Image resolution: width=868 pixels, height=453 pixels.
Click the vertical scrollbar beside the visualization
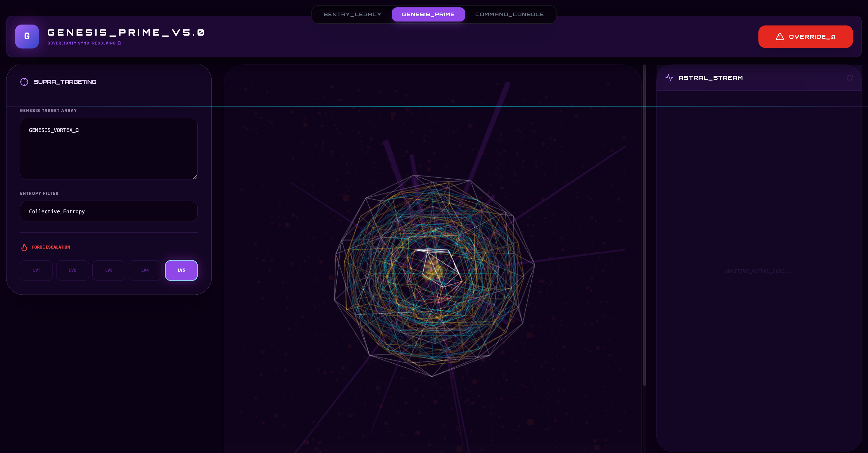644,225
